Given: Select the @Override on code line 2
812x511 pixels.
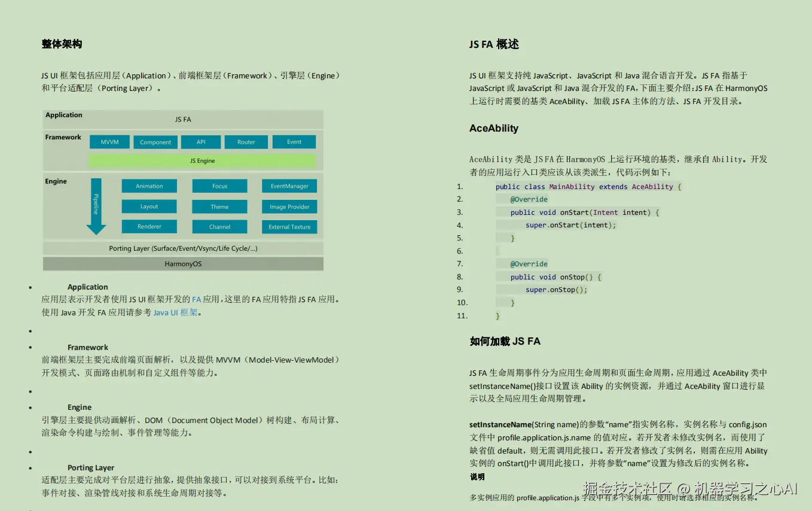Looking at the screenshot, I should tap(529, 199).
